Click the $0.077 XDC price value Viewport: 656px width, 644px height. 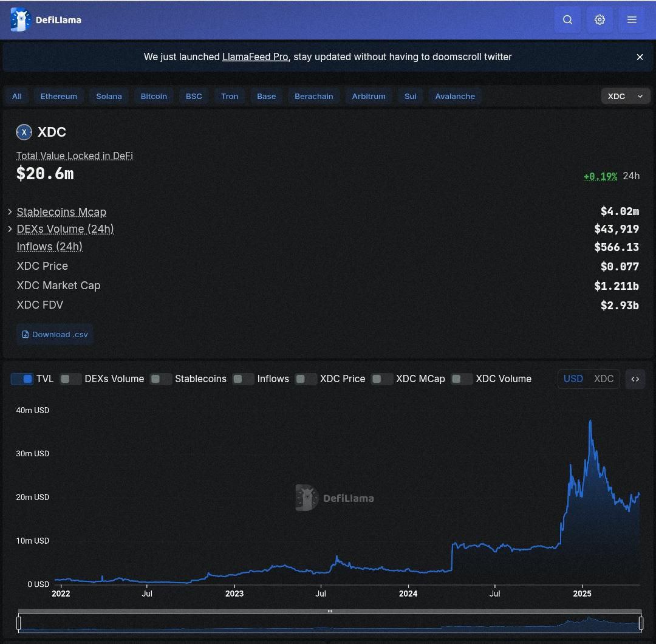[620, 267]
